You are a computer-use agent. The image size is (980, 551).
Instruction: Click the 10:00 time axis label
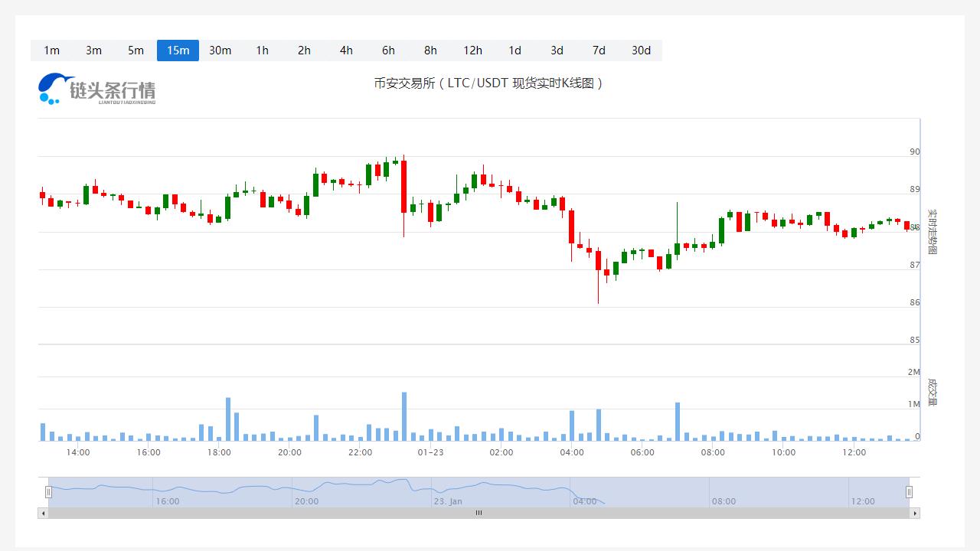[x=783, y=452]
